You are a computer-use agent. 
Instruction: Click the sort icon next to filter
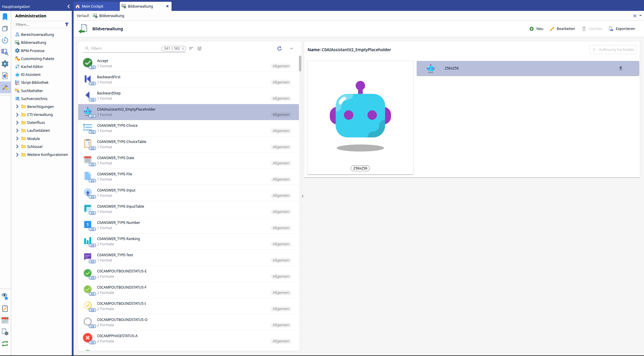(x=191, y=49)
